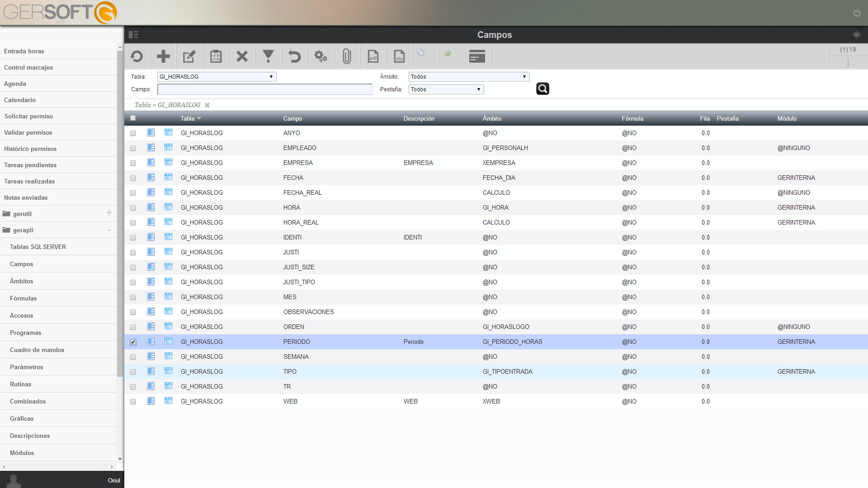868x488 pixels.
Task: Tick the checkbox for the ANYO row
Action: (133, 133)
